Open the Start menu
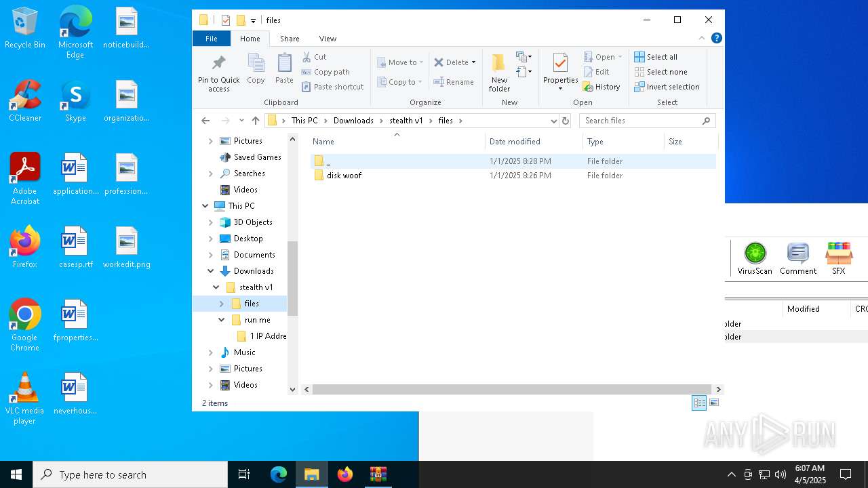The image size is (868, 488). click(x=16, y=474)
